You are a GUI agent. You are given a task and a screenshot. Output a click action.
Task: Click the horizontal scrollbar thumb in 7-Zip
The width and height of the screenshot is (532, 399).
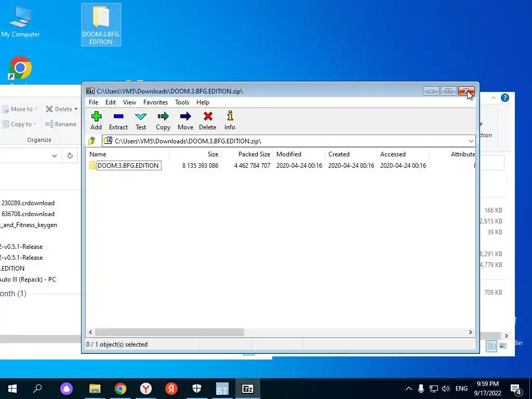click(x=169, y=332)
